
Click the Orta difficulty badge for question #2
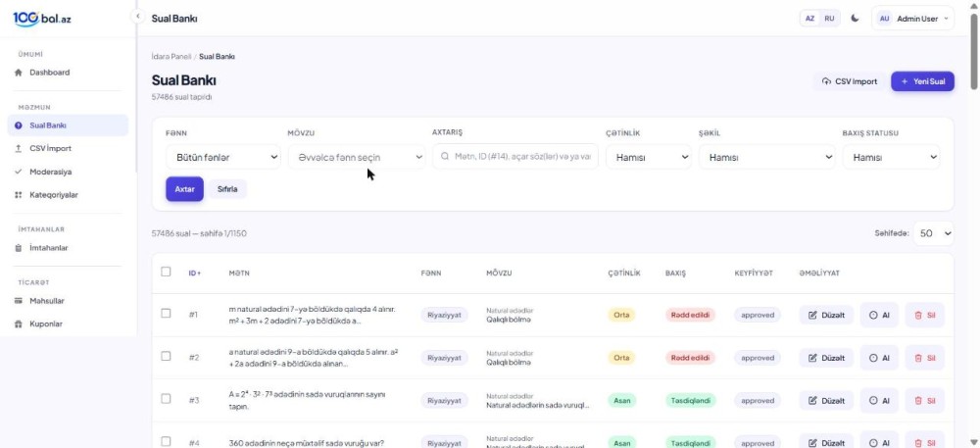(x=621, y=358)
